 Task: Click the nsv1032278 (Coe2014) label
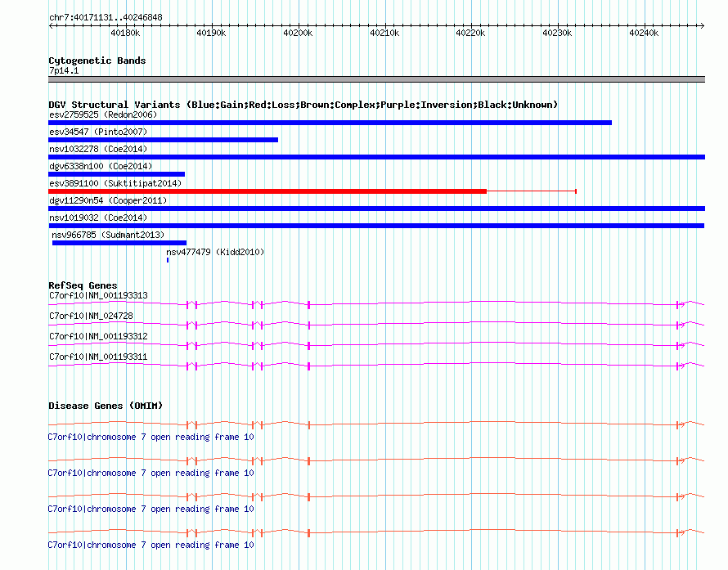tap(98, 149)
